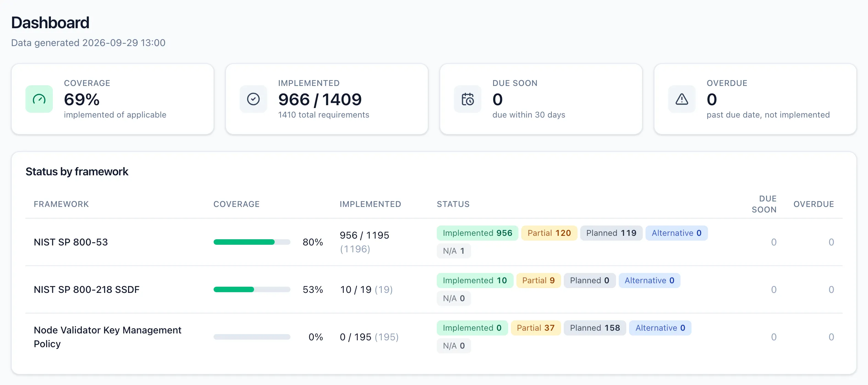Click the NIST SP 800-53 coverage progress bar
868x385 pixels.
point(252,242)
